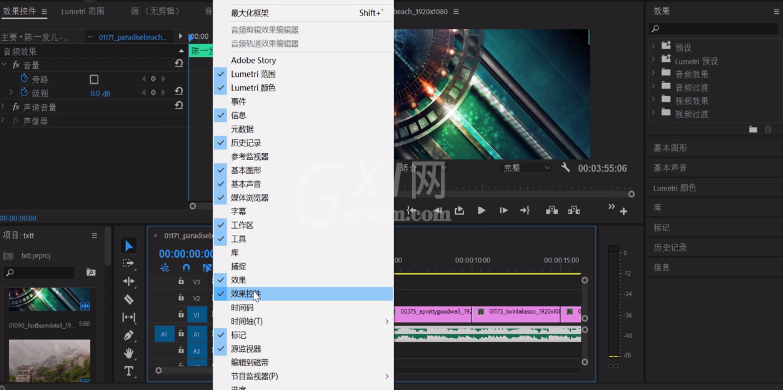The height and width of the screenshot is (390, 783).
Task: Open the program monitor button editor plus
Action: [x=624, y=212]
